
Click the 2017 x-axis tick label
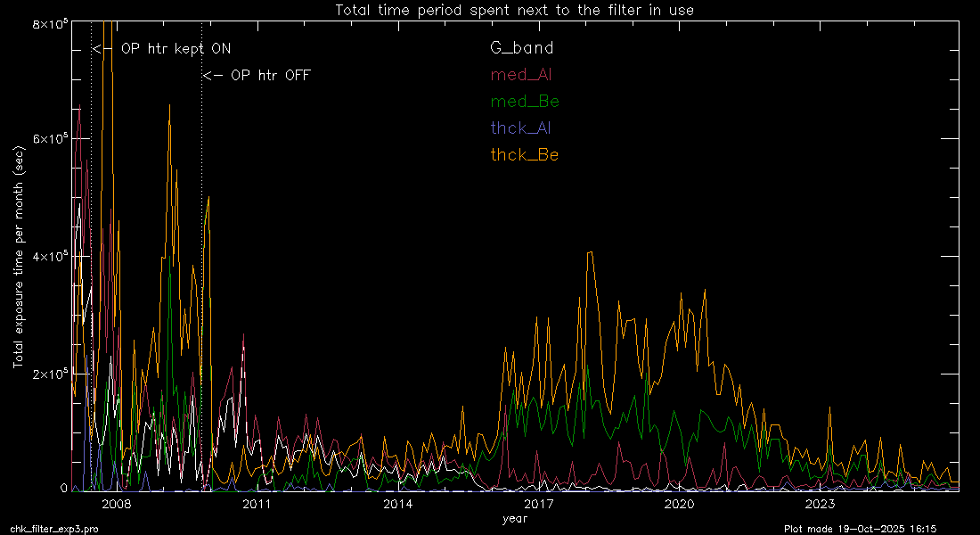538,505
